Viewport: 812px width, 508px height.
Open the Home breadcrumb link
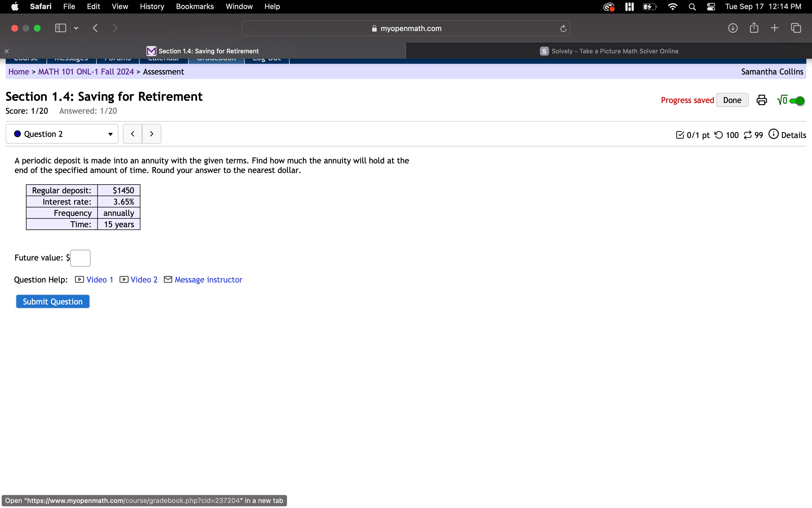tap(19, 72)
